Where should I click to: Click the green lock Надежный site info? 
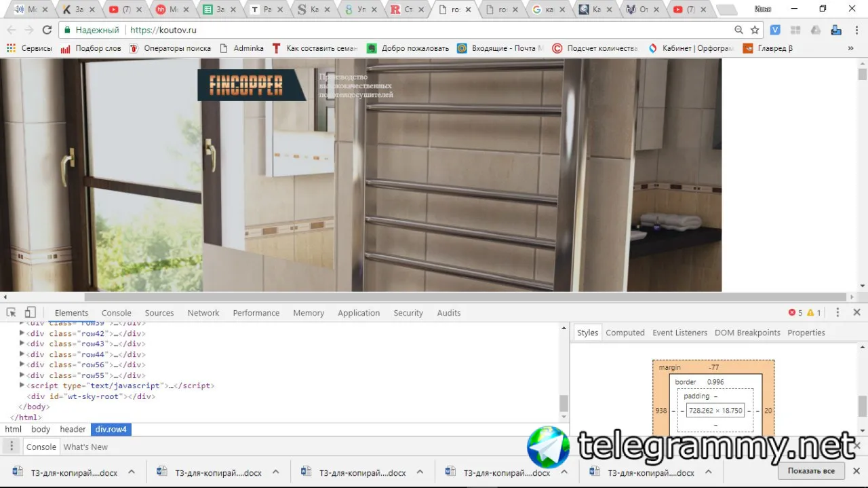click(92, 30)
